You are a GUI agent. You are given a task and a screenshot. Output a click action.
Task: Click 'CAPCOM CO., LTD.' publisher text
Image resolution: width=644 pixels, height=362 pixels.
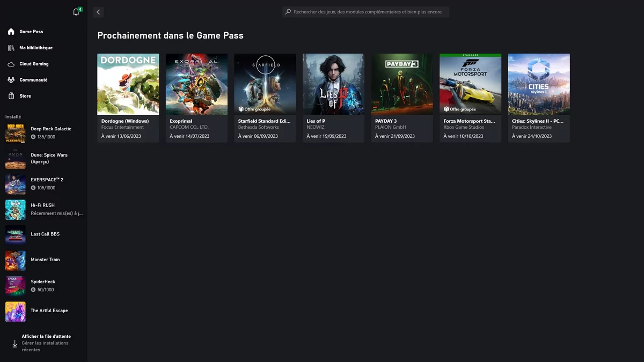tap(189, 127)
